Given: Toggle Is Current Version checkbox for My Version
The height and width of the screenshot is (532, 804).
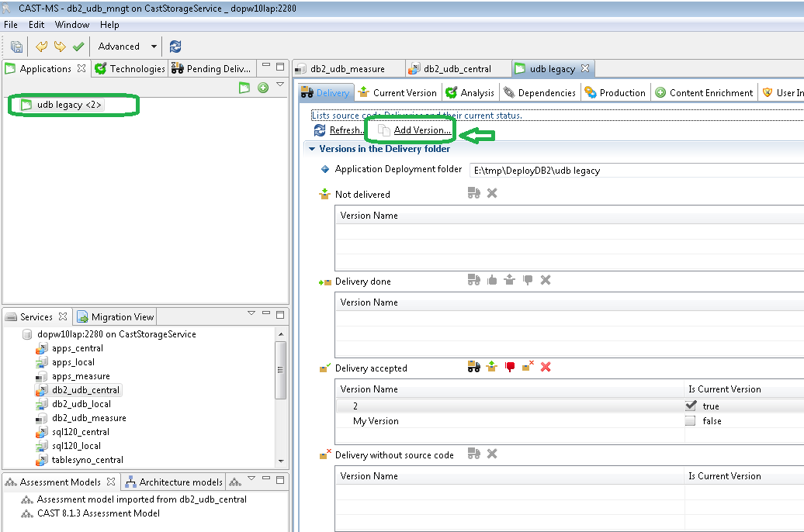Looking at the screenshot, I should 691,421.
